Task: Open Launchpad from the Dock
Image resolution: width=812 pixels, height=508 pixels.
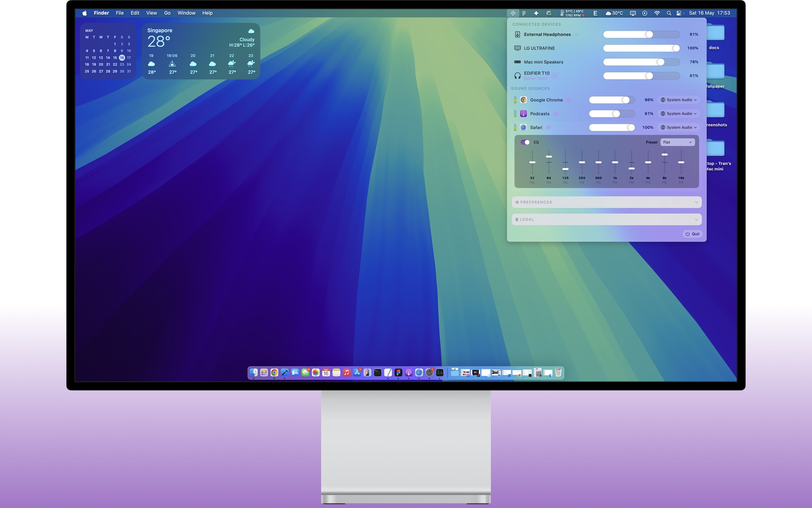Action: click(264, 372)
